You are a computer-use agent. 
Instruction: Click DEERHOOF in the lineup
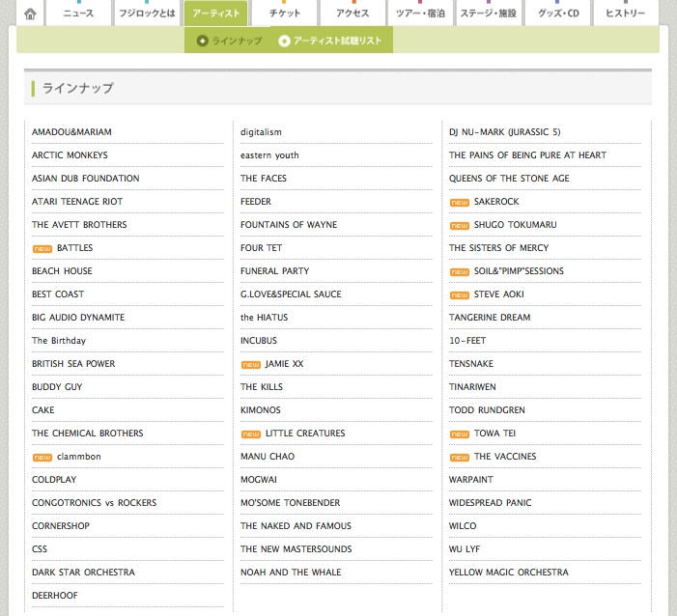[55, 596]
